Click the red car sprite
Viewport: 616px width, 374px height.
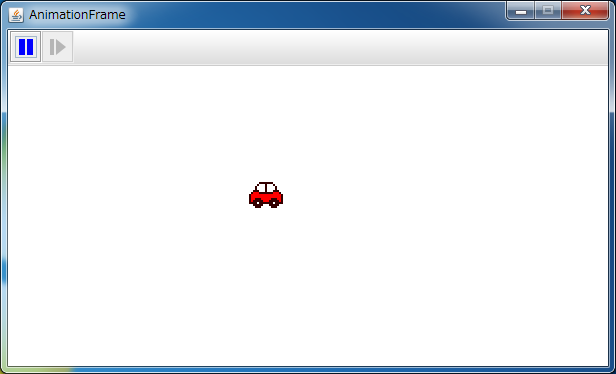(266, 195)
